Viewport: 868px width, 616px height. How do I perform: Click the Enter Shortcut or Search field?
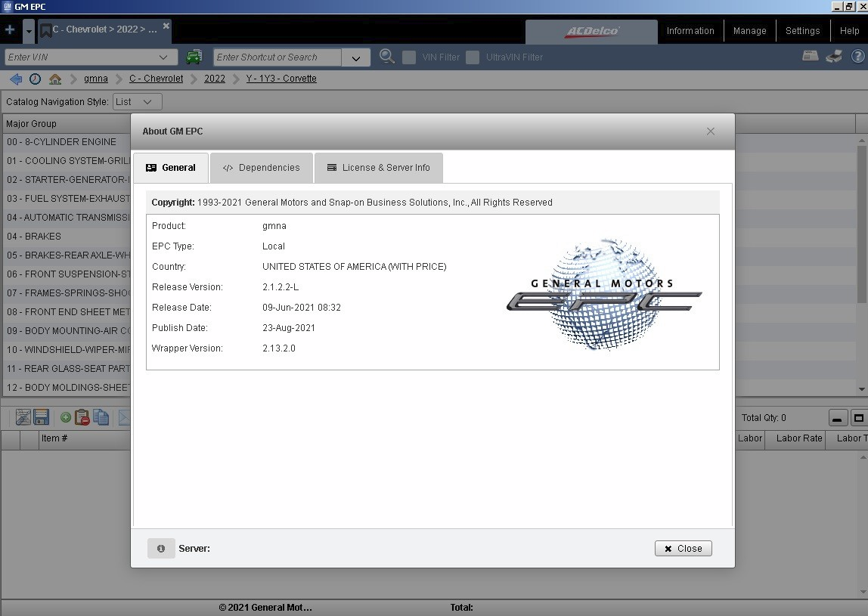coord(277,57)
